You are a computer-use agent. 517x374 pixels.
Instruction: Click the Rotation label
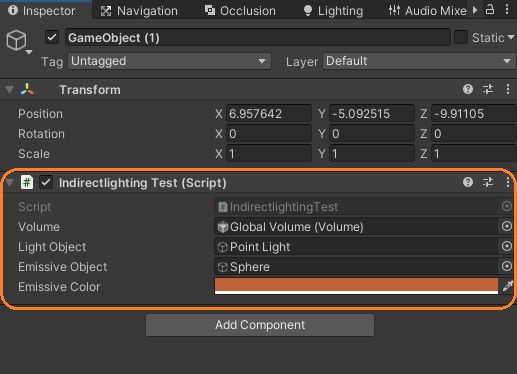41,134
